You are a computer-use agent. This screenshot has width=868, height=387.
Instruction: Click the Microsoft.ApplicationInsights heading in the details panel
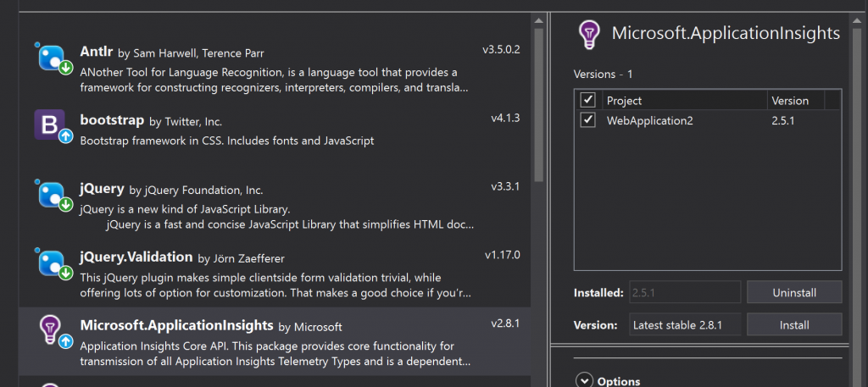[x=726, y=33]
